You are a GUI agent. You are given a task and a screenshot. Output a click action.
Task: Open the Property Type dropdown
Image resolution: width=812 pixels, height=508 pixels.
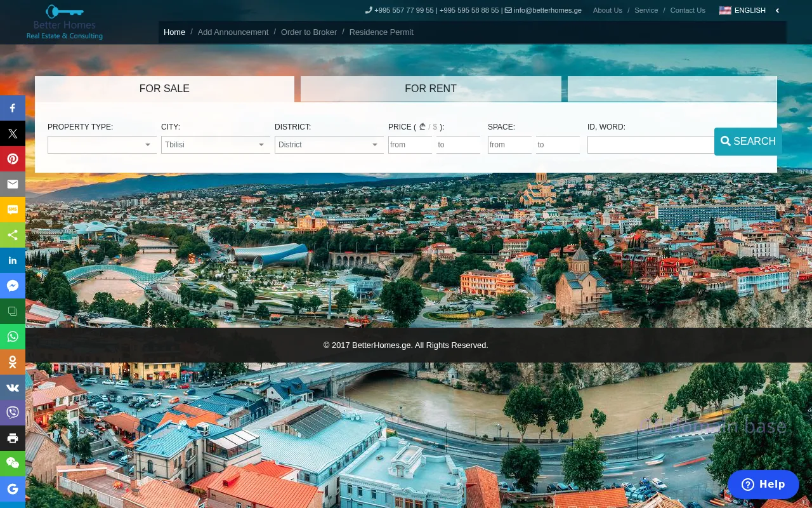point(101,145)
